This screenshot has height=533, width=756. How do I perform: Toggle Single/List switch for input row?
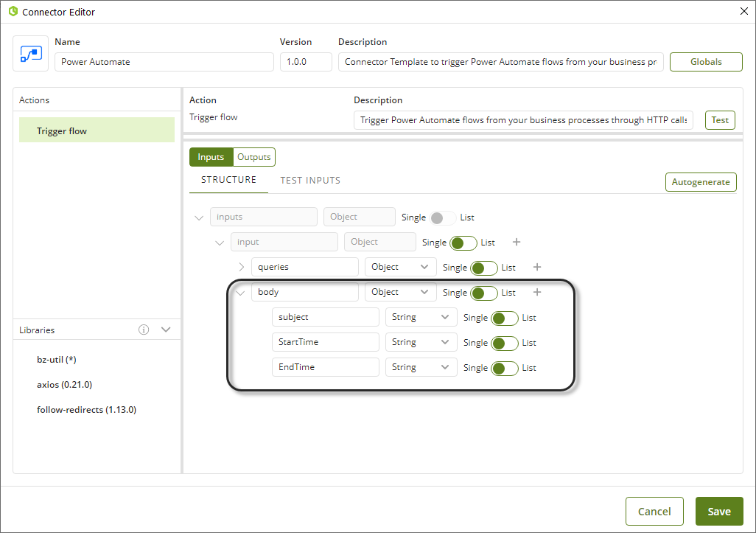coord(463,243)
